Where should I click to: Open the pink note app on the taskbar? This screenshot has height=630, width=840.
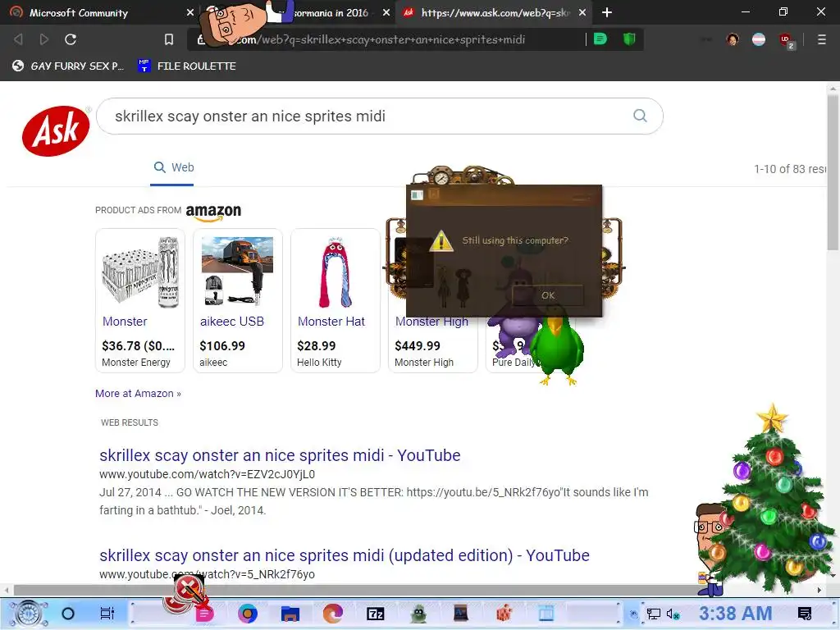pos(204,614)
